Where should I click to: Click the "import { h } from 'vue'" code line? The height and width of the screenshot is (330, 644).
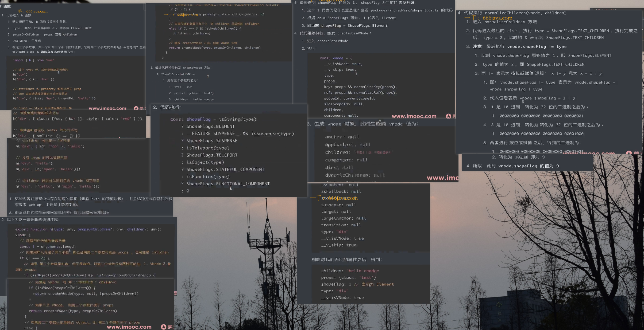[x=33, y=60]
